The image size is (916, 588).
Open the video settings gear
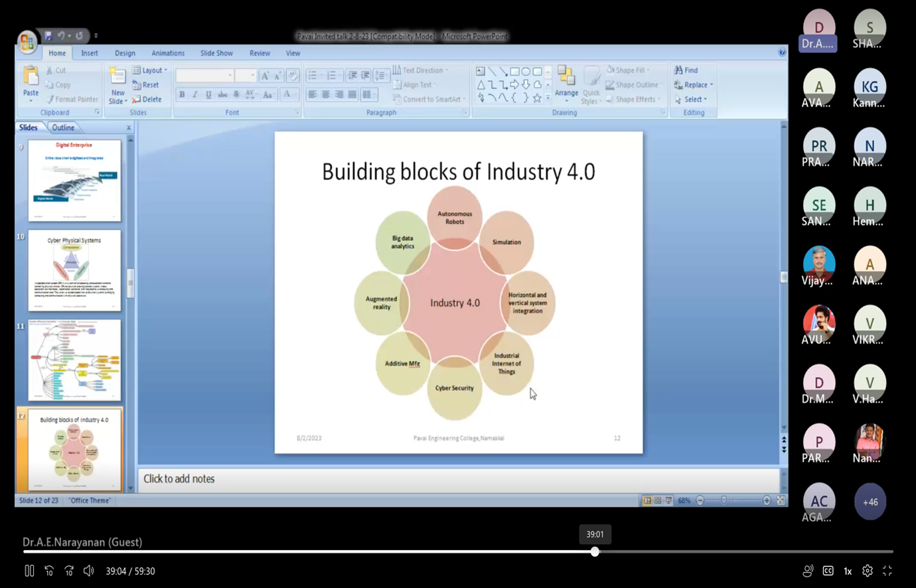[867, 571]
